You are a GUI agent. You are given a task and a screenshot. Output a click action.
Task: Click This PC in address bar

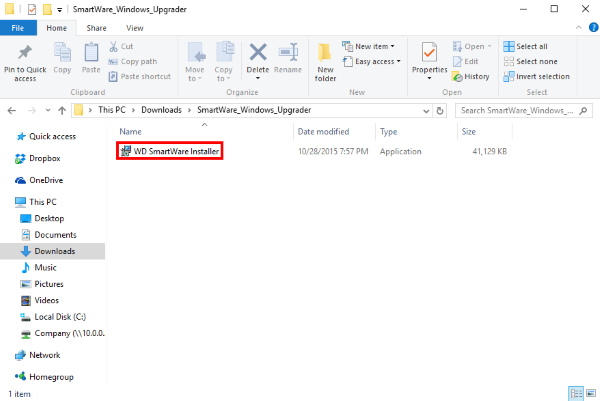pos(112,110)
